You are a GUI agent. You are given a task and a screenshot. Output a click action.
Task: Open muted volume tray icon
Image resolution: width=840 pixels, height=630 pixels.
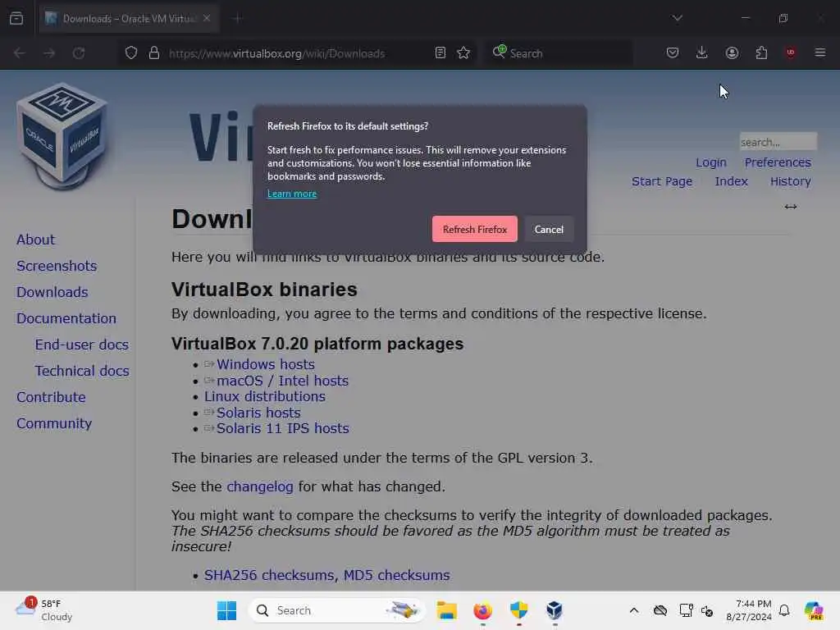(x=707, y=610)
